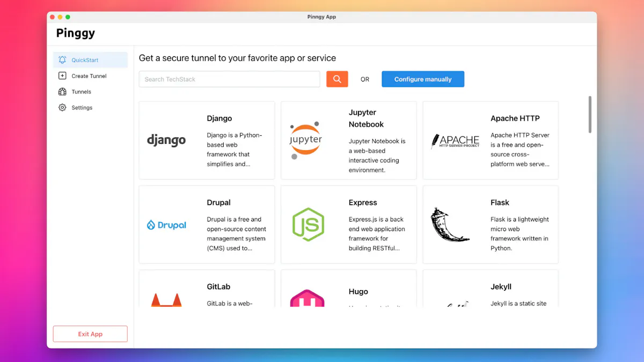Screen dimensions: 644x362
Task: Click 'Flask is a lightweight micro web' description
Action: pyautogui.click(x=519, y=234)
